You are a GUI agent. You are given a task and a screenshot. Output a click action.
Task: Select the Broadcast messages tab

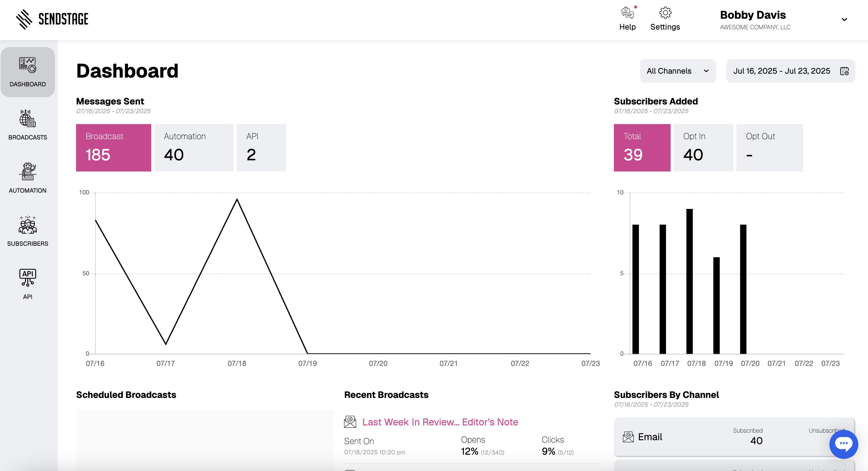pyautogui.click(x=113, y=148)
